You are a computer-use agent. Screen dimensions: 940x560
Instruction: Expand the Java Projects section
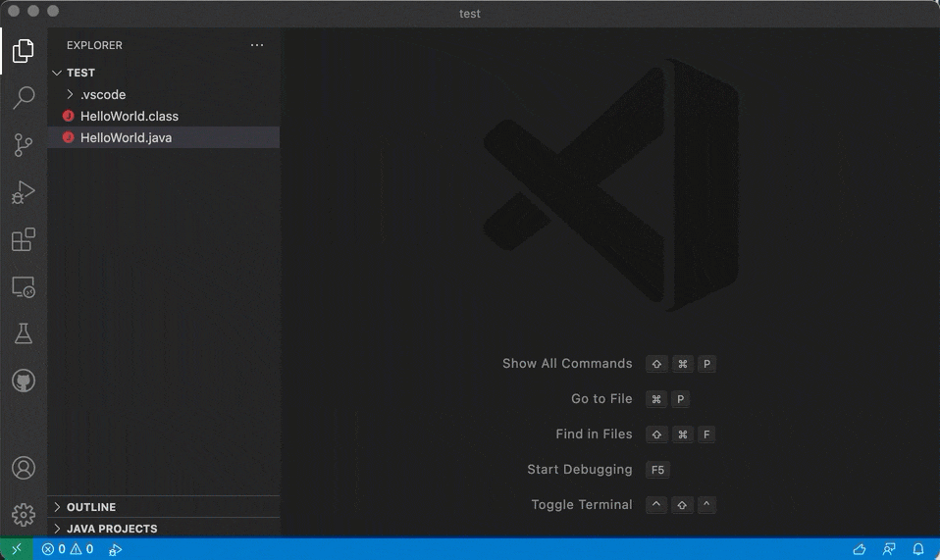[112, 529]
